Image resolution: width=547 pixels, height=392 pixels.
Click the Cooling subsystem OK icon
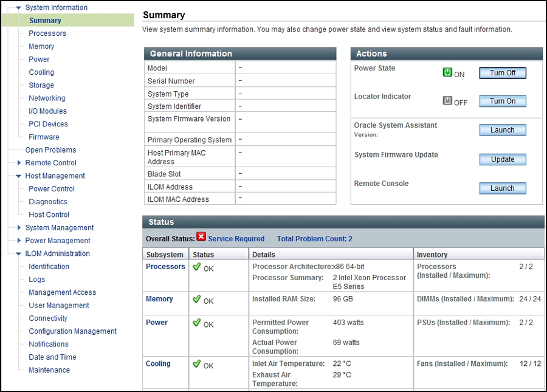click(x=195, y=364)
